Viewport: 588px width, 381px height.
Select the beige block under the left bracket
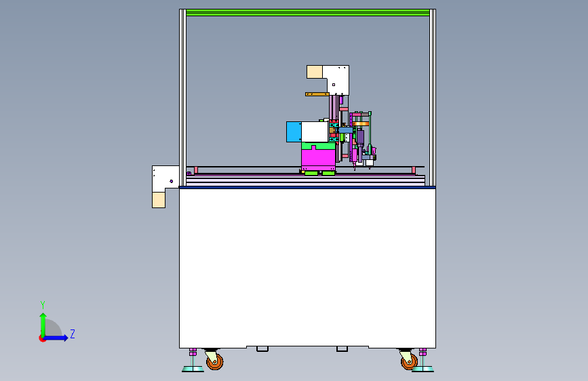[x=159, y=200]
